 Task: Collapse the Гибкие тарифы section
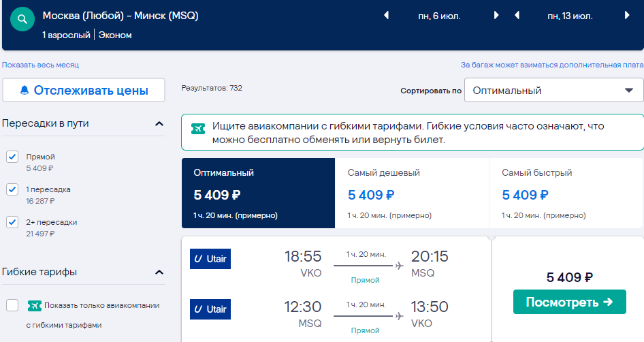click(x=159, y=272)
